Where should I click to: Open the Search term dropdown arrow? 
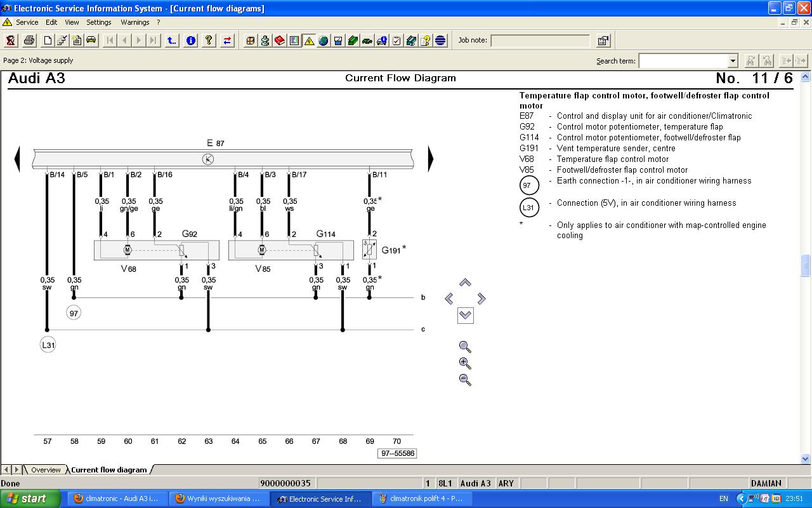click(733, 61)
